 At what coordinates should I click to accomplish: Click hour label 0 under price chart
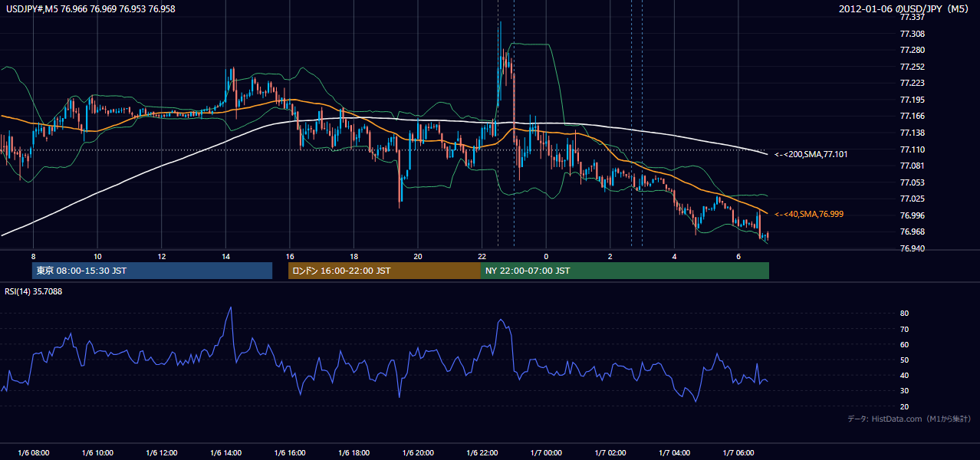coord(545,255)
